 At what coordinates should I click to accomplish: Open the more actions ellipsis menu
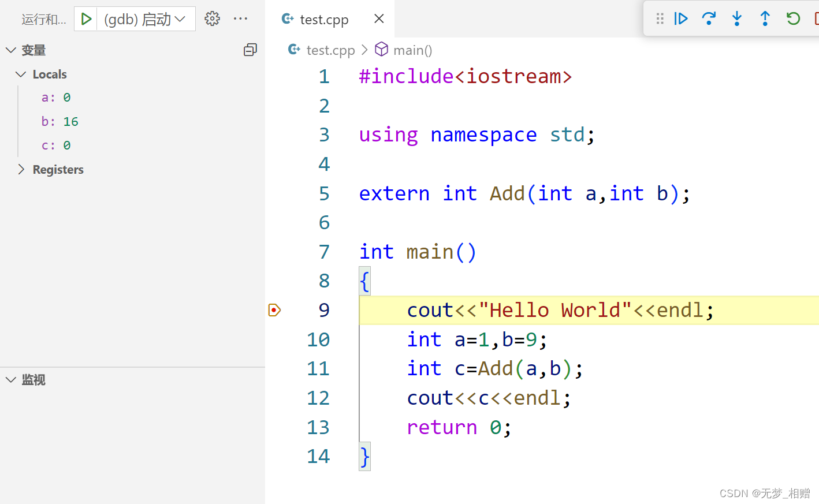click(240, 18)
